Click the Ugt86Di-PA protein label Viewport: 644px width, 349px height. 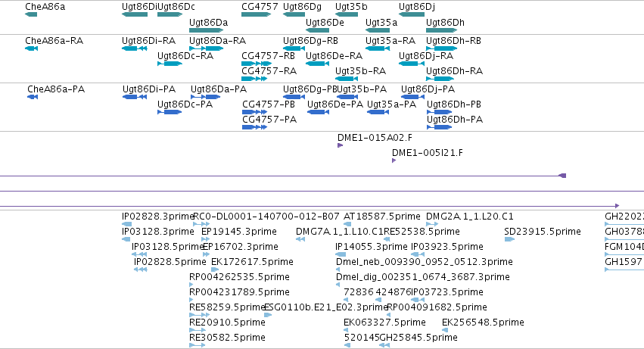coord(149,89)
